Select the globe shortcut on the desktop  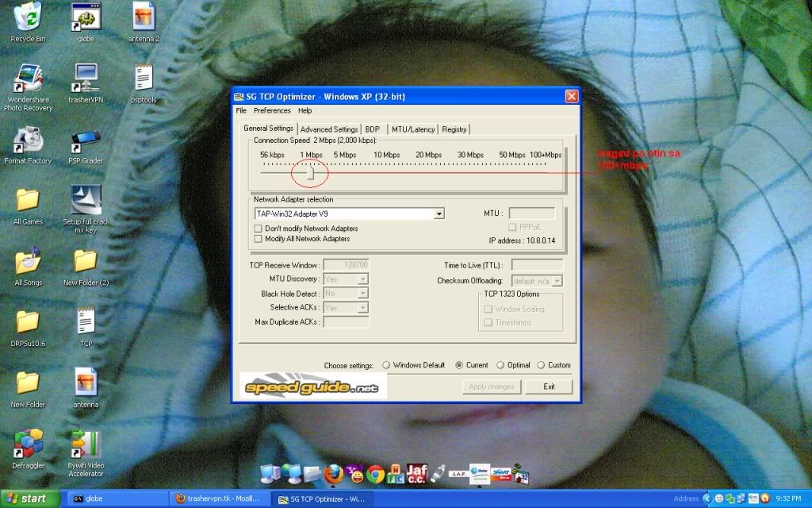coord(86,23)
